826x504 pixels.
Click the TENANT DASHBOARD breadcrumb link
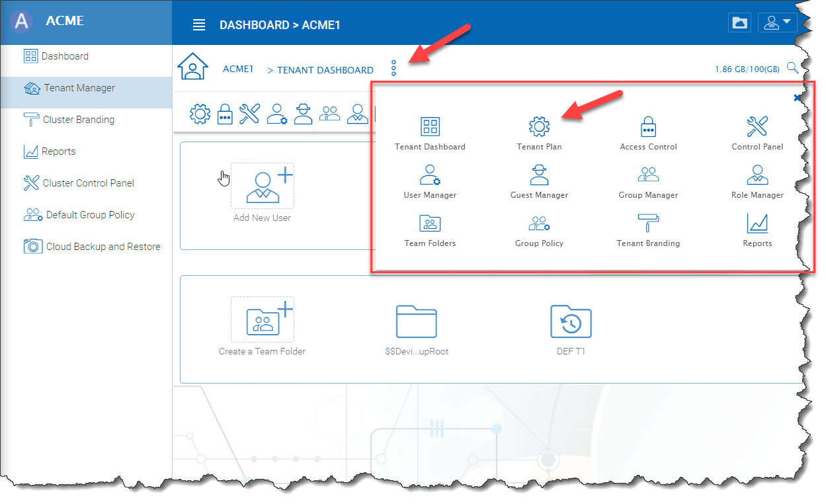click(325, 70)
